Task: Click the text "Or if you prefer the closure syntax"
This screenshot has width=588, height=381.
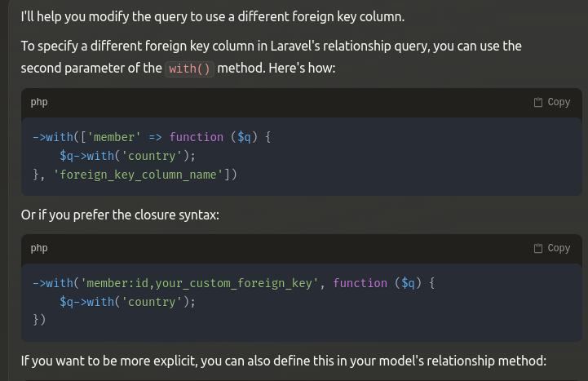Action: pyautogui.click(x=120, y=215)
